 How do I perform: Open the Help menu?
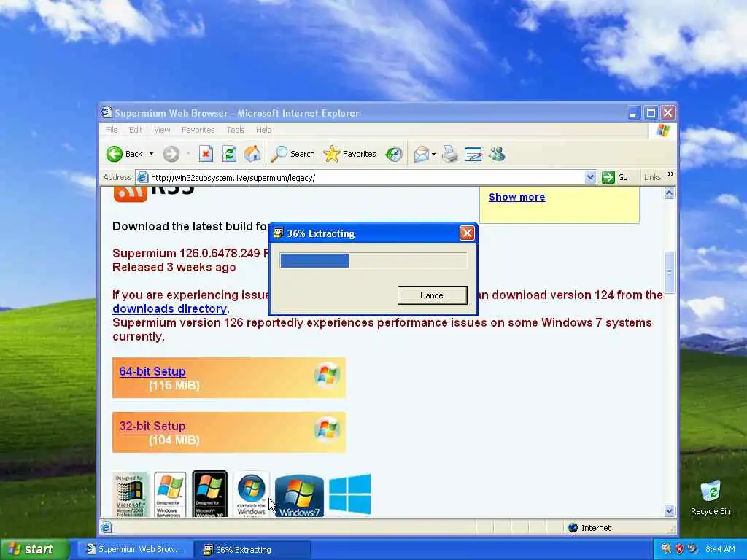263,130
